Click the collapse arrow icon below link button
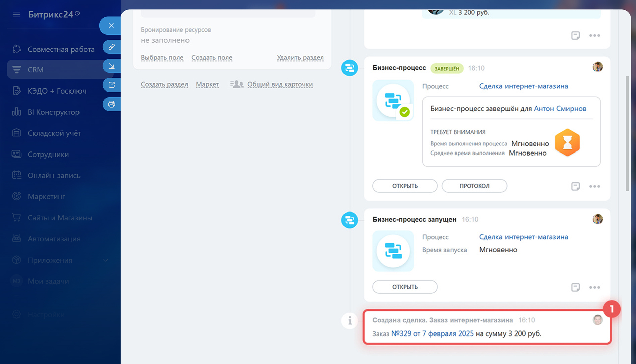The image size is (636, 364). (112, 66)
